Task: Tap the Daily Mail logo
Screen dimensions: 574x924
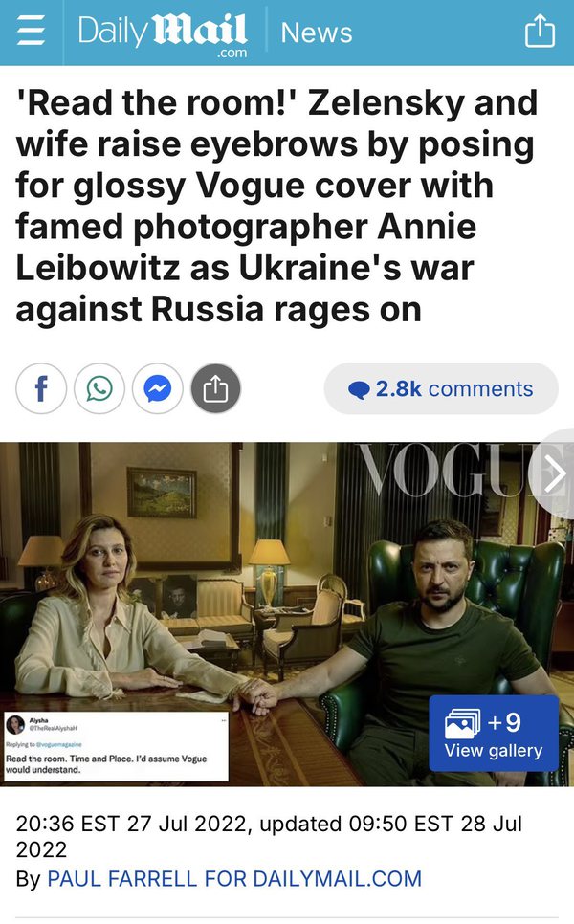Action: pos(163,33)
